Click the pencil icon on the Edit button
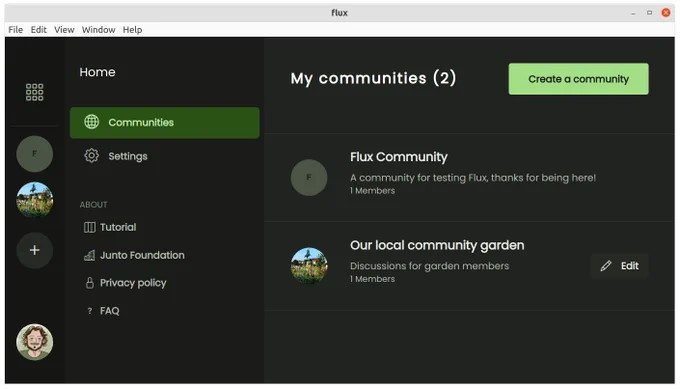 (x=606, y=266)
